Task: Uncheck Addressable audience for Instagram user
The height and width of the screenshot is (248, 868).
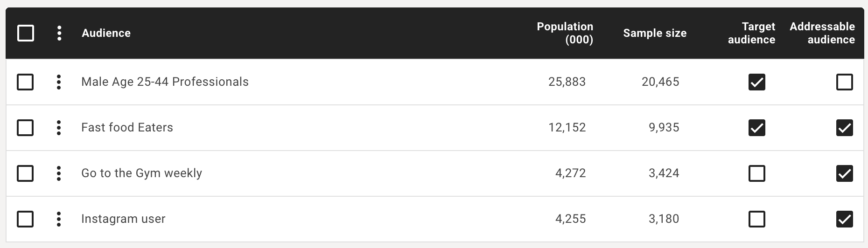Action: [845, 219]
